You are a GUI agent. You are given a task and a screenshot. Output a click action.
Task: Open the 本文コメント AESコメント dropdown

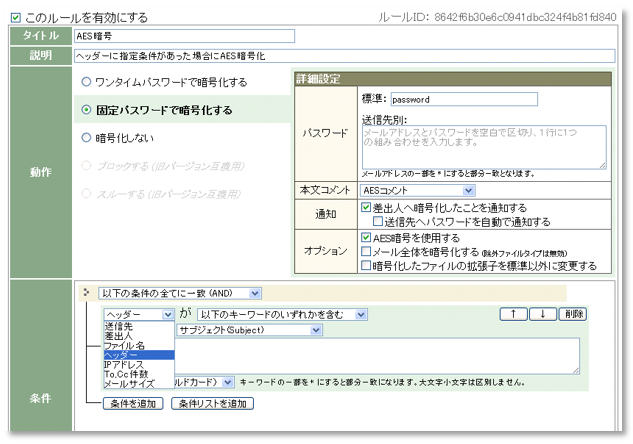(417, 190)
